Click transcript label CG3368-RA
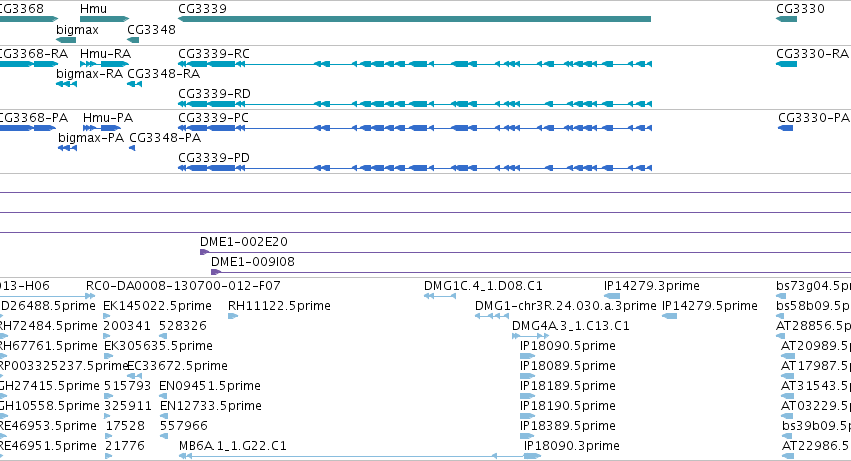Screen dimensions: 851x461 click(34, 54)
